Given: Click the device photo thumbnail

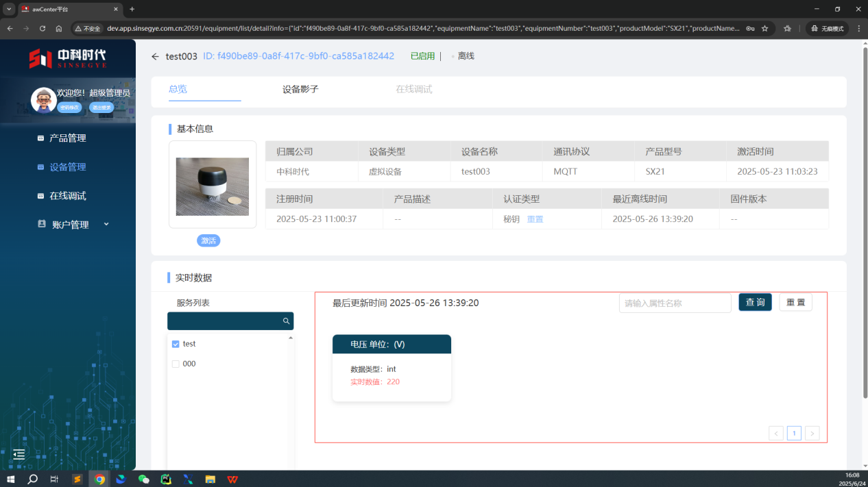Looking at the screenshot, I should click(x=213, y=186).
